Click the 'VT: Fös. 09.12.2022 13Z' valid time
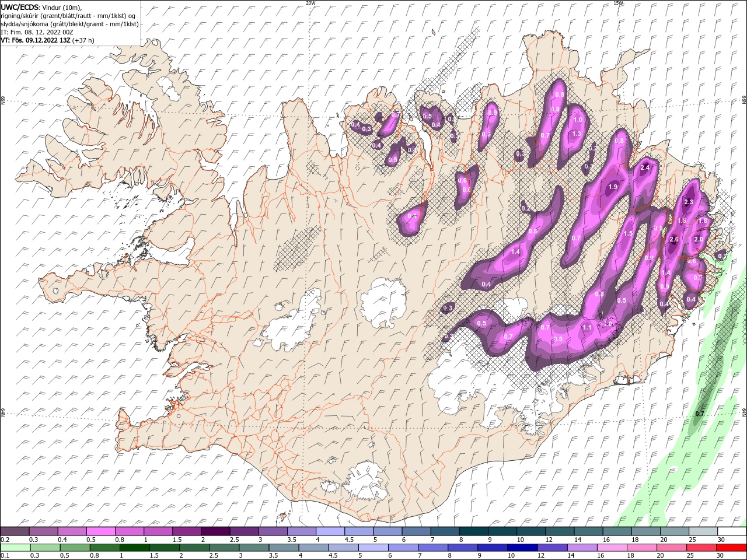The width and height of the screenshot is (747, 560). point(36,40)
